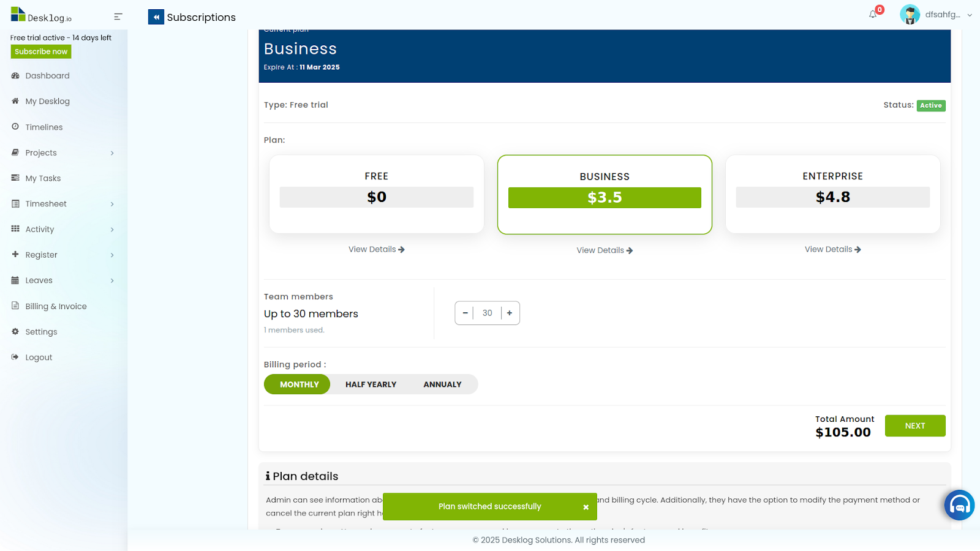The image size is (980, 551).
Task: Expand the Projects submenu chevron
Action: [x=112, y=153]
